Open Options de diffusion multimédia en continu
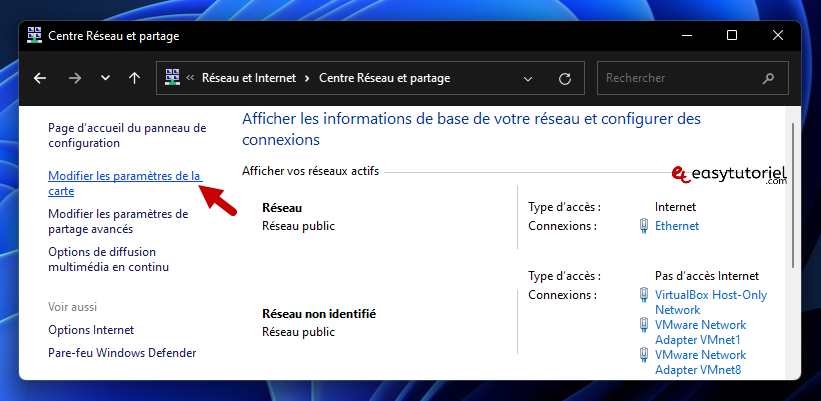The image size is (821, 401). (x=108, y=260)
